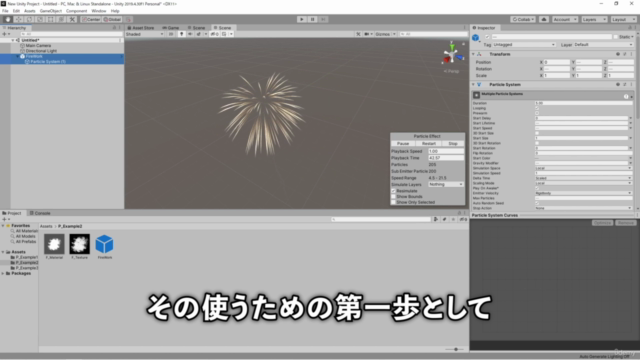This screenshot has width=640, height=360.
Task: Select the Transform tool in toolbar
Action: (x=61, y=19)
